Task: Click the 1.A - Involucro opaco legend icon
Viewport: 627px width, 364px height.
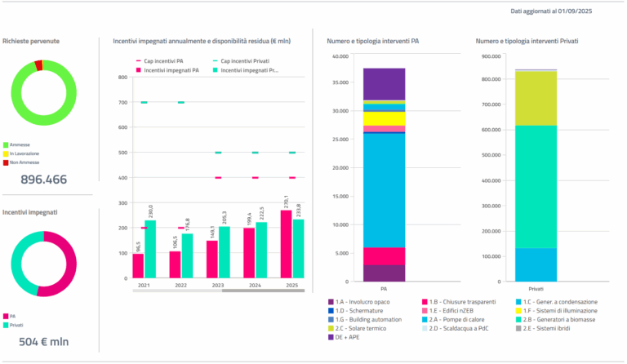Action: click(x=331, y=302)
